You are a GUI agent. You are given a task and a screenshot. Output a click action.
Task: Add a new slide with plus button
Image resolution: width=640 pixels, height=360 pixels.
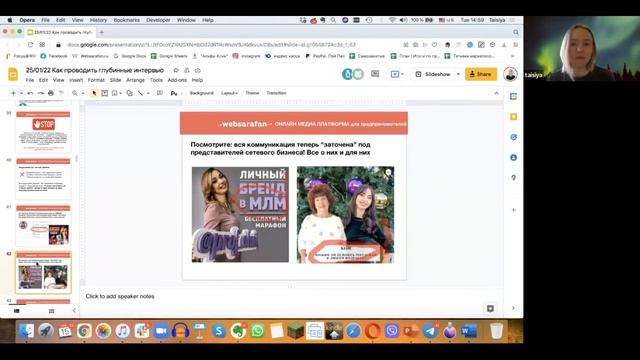(13, 93)
